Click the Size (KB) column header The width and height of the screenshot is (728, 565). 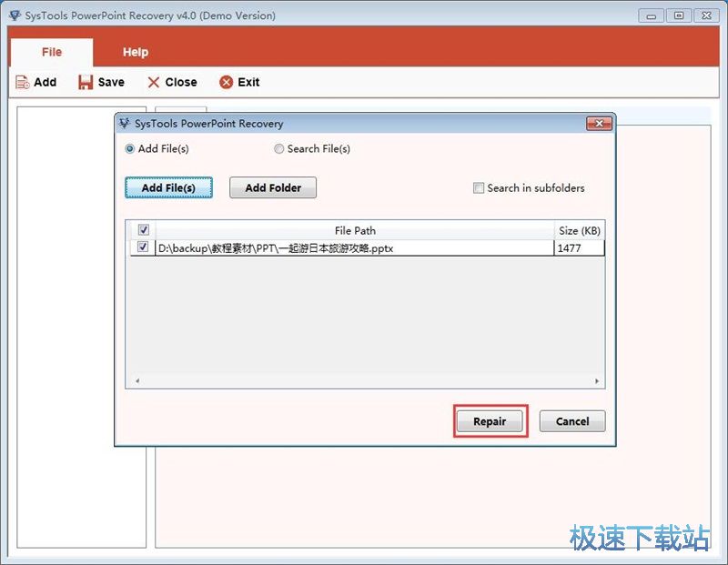(x=580, y=230)
